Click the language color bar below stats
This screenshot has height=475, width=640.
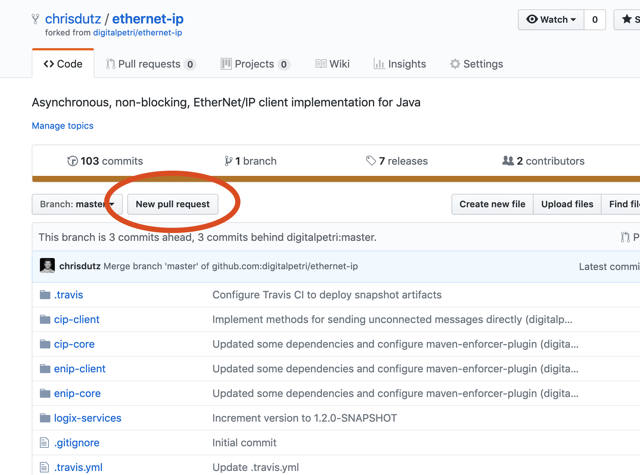(336, 180)
